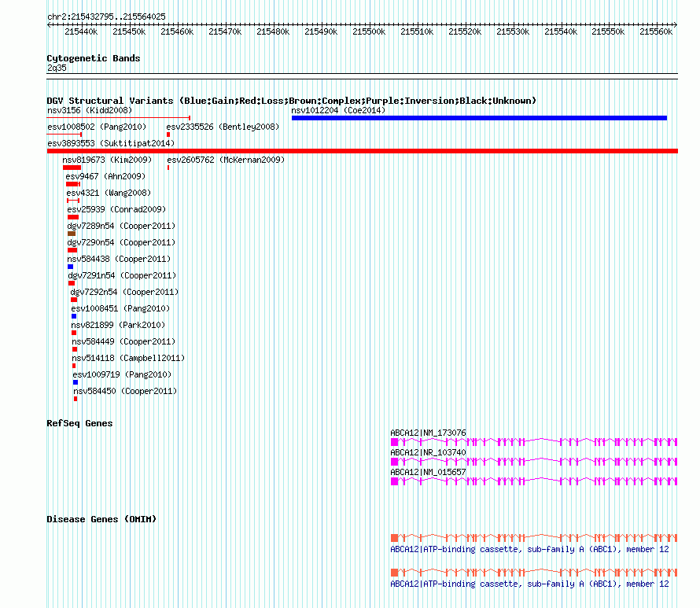The image size is (700, 608).
Task: Click the DGV Structural Variants track title
Action: (292, 101)
